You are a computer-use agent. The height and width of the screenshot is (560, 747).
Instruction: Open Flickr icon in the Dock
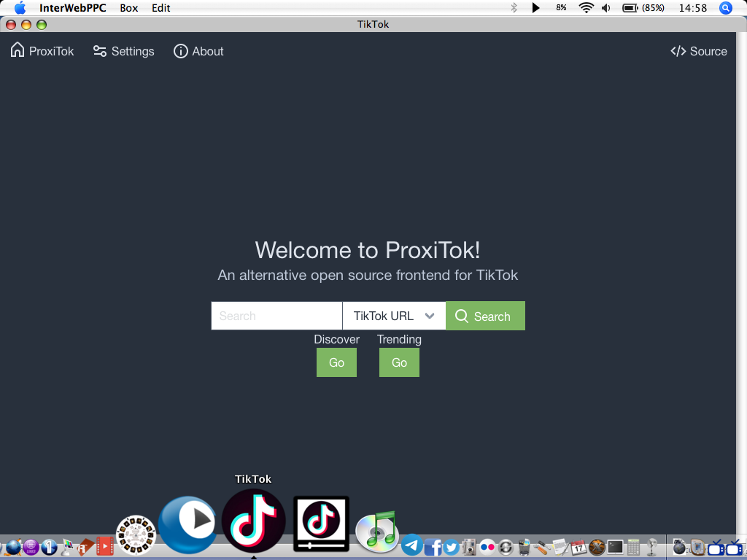[x=487, y=547]
